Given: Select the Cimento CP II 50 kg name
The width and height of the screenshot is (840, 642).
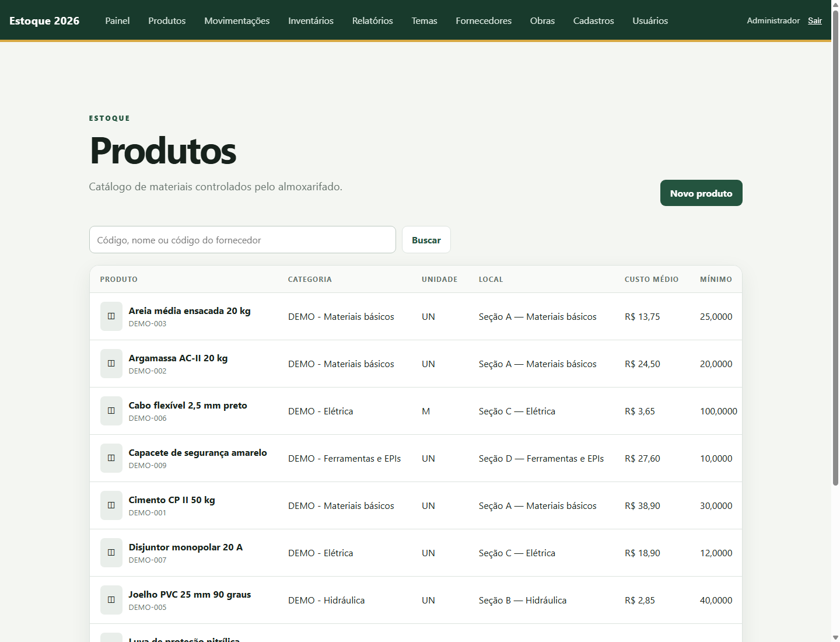Looking at the screenshot, I should pos(171,500).
